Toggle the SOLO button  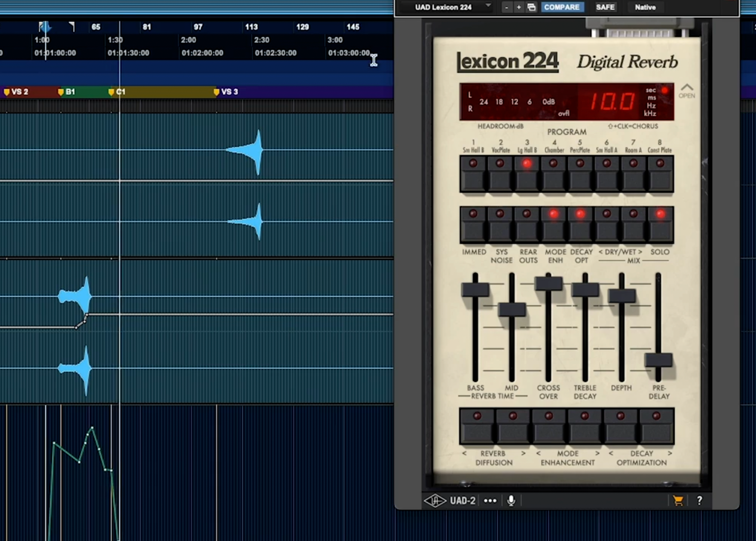[x=660, y=225]
